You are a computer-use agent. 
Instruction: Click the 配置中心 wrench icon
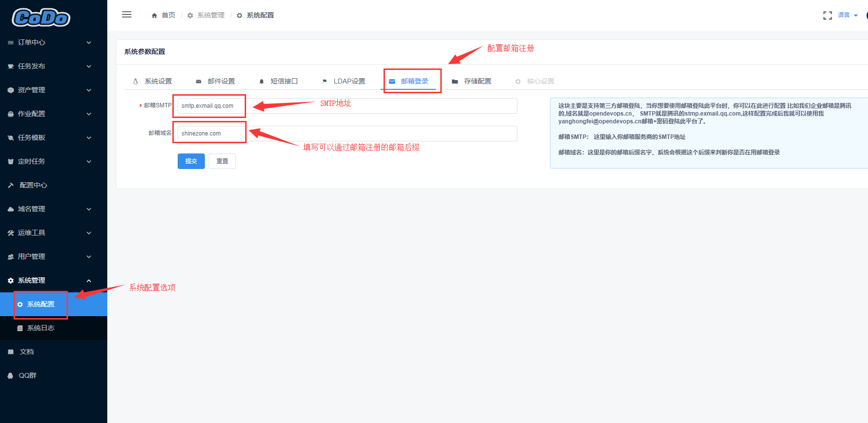tap(11, 185)
